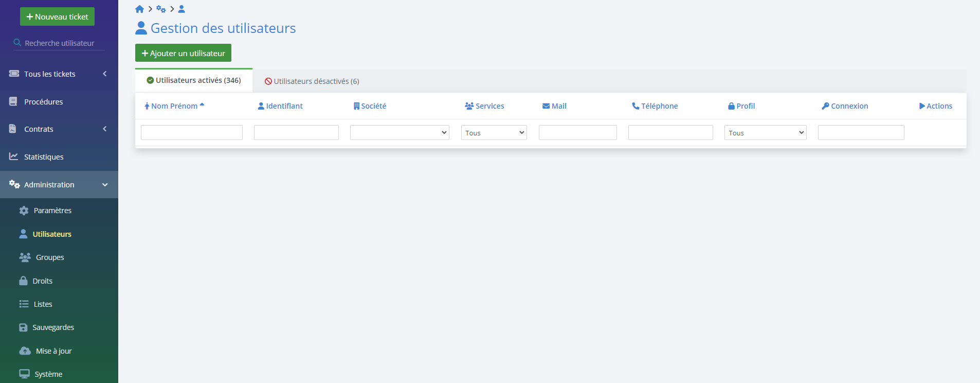Sort by Profil column header
This screenshot has width=980, height=383.
pyautogui.click(x=741, y=106)
